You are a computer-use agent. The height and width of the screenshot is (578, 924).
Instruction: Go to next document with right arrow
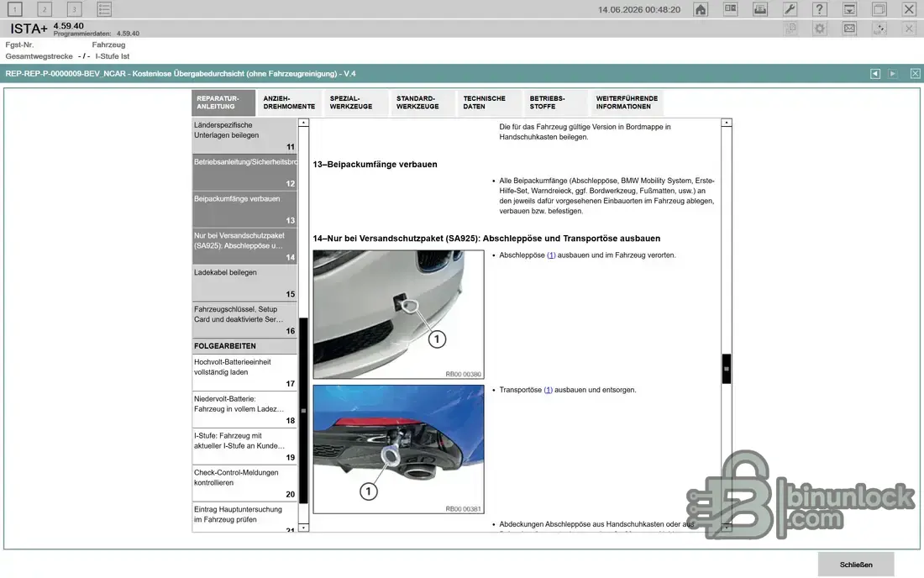point(893,74)
